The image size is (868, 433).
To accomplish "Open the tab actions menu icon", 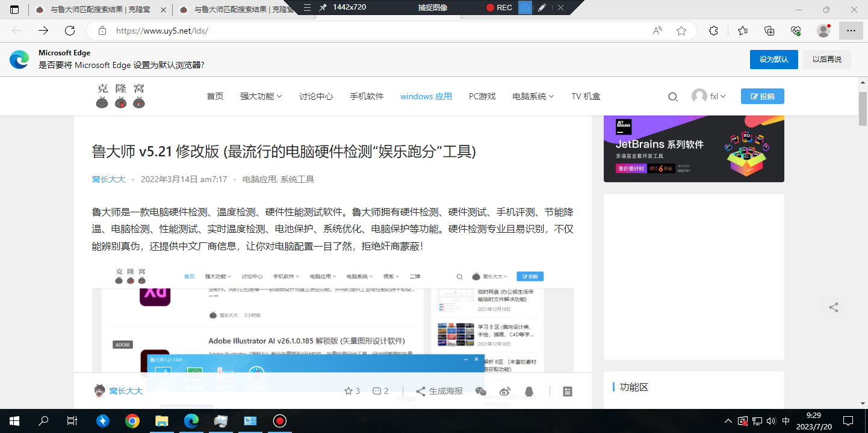I will (x=14, y=10).
